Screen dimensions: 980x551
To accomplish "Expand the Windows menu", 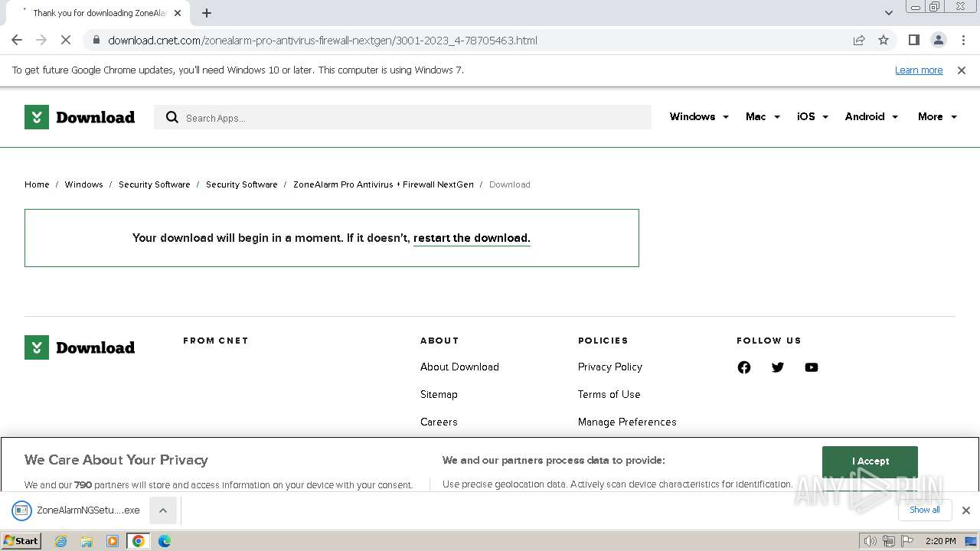I will click(699, 116).
